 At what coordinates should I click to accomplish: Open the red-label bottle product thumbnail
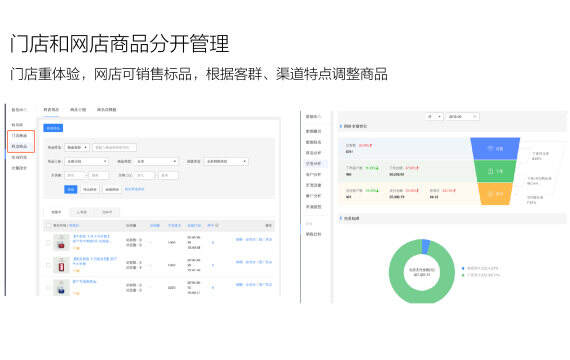coord(61,265)
